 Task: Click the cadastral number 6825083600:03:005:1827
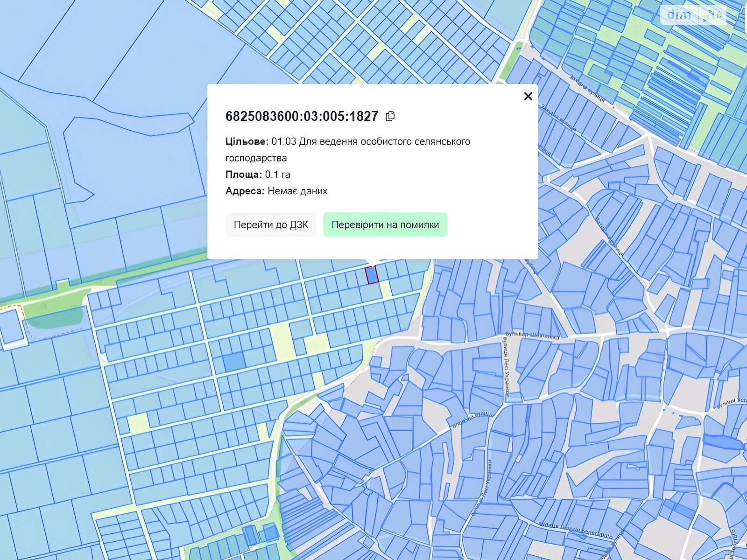tap(302, 116)
